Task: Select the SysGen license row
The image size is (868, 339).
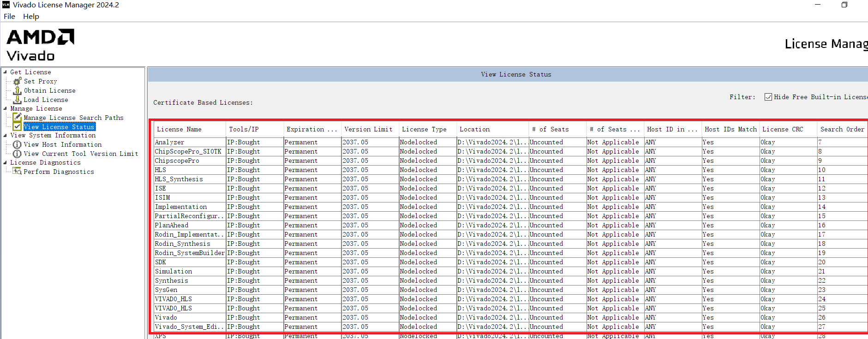Action: pyautogui.click(x=510, y=290)
